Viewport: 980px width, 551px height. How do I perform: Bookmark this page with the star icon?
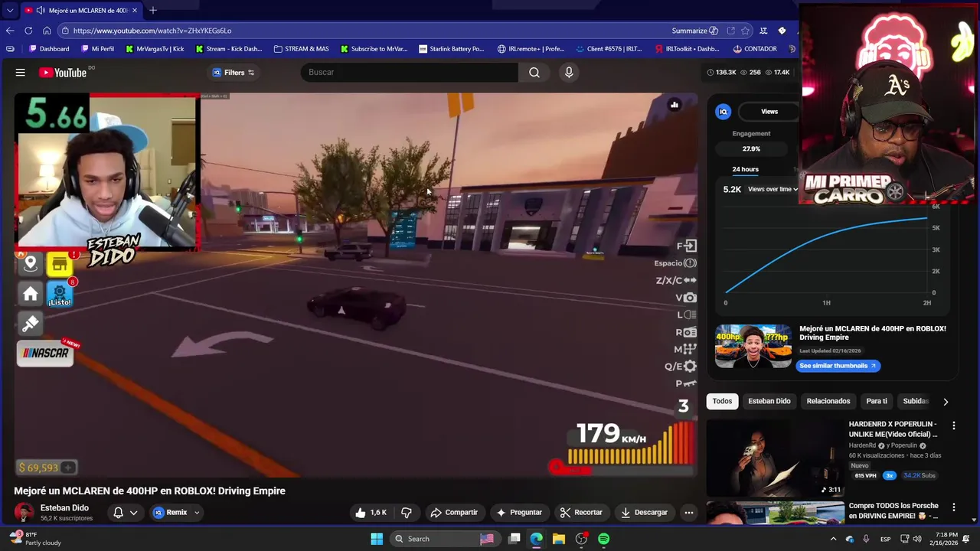[745, 31]
